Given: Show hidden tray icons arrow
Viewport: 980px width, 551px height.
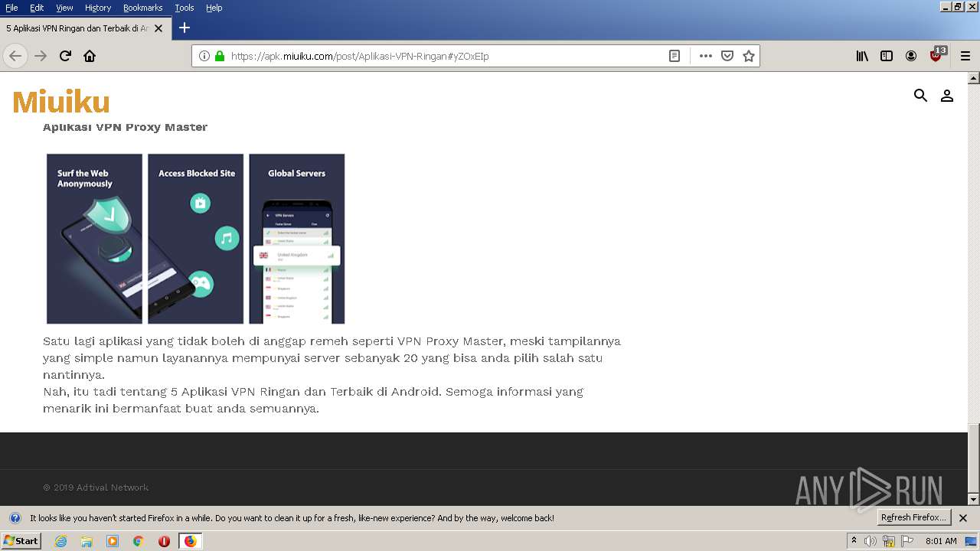Looking at the screenshot, I should point(854,541).
